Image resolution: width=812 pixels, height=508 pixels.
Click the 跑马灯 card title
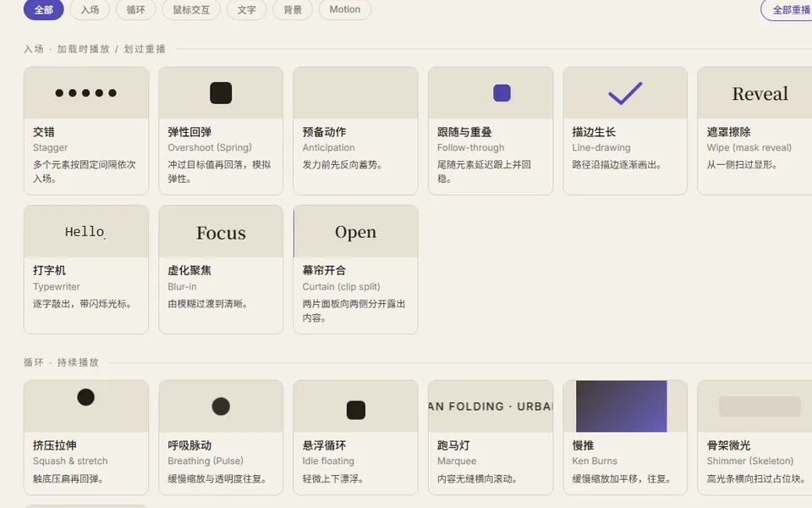(453, 445)
